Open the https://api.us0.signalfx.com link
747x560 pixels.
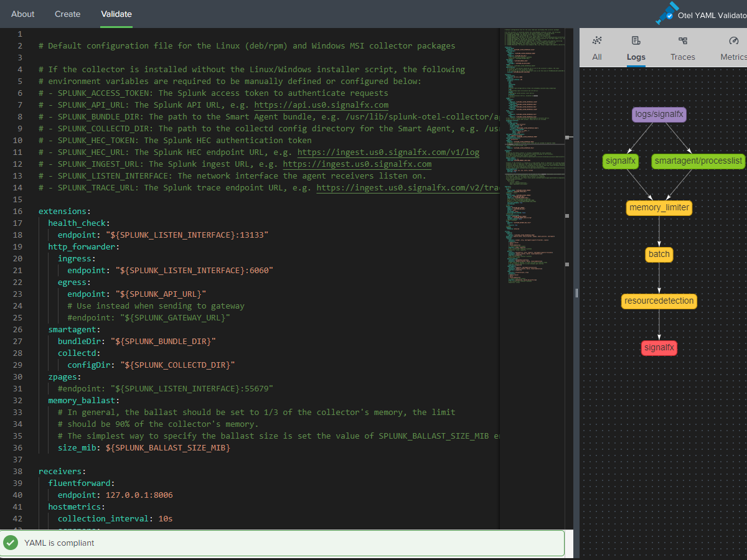[x=321, y=105]
